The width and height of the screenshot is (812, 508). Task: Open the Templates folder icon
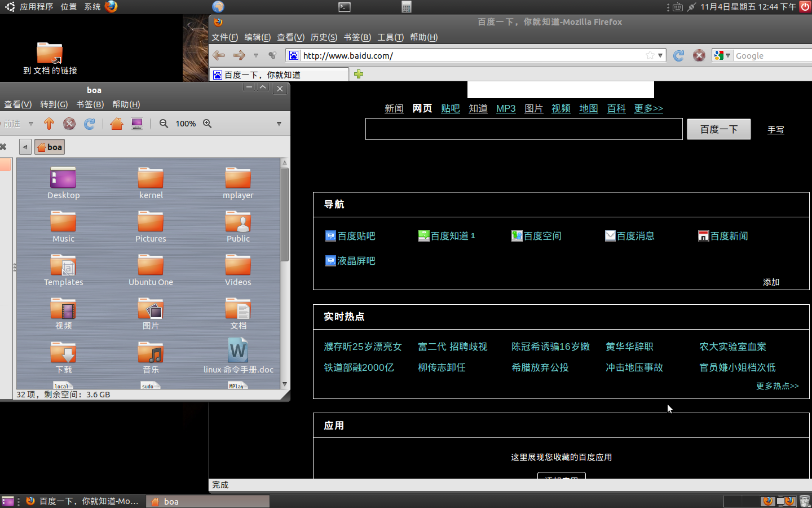click(x=63, y=265)
